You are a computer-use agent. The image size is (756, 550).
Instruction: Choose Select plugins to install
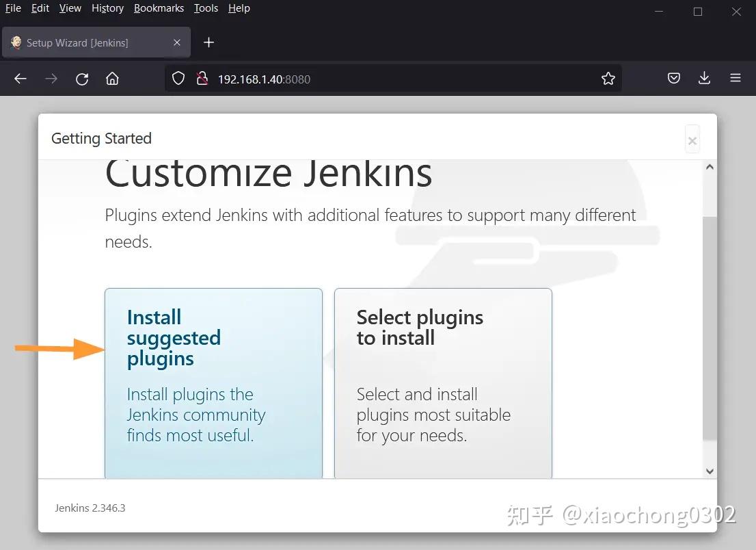[442, 383]
